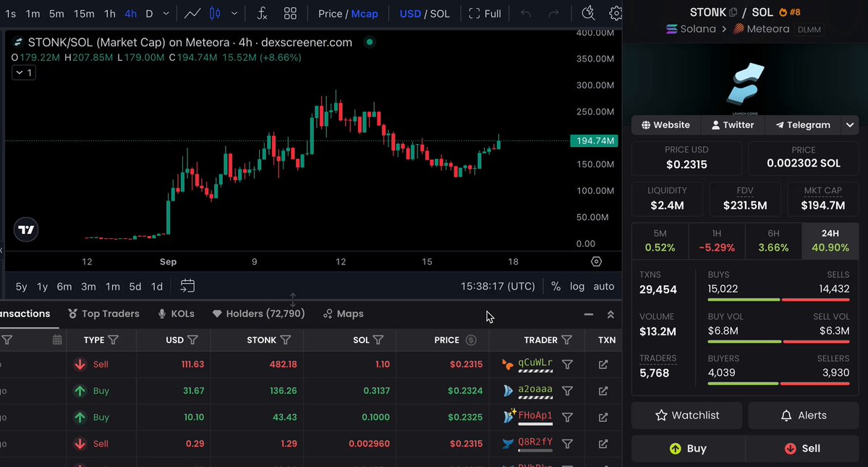Expand the chart style dropdown arrow
868x467 pixels.
coord(234,13)
